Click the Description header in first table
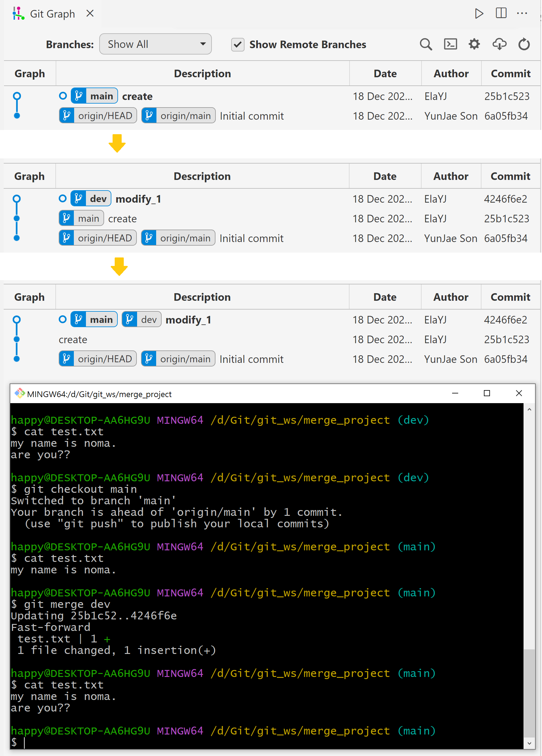The height and width of the screenshot is (756, 542). pos(202,73)
